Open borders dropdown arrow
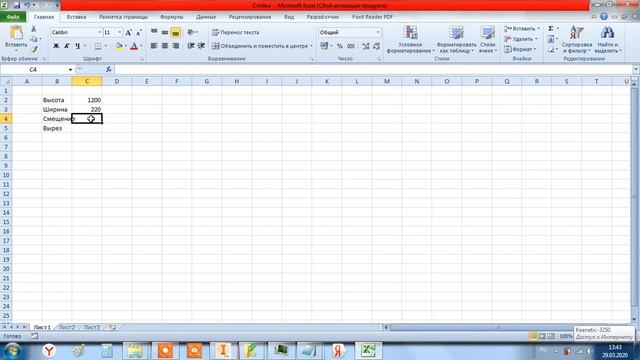Viewport: 640px width, 360px height. tap(105, 46)
